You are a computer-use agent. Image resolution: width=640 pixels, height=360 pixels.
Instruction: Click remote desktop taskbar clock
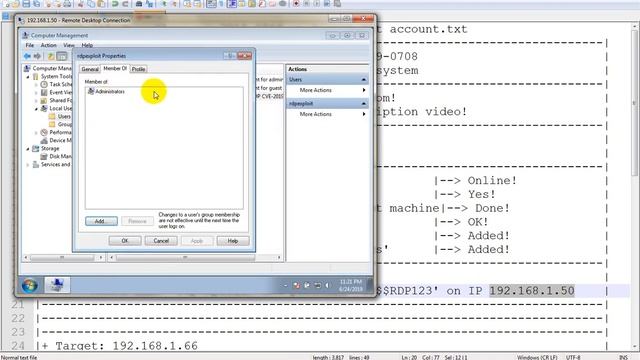pyautogui.click(x=350, y=285)
